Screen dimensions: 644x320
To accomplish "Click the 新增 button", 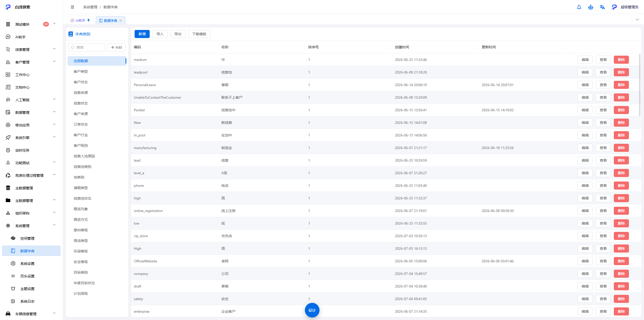I will 142,34.
